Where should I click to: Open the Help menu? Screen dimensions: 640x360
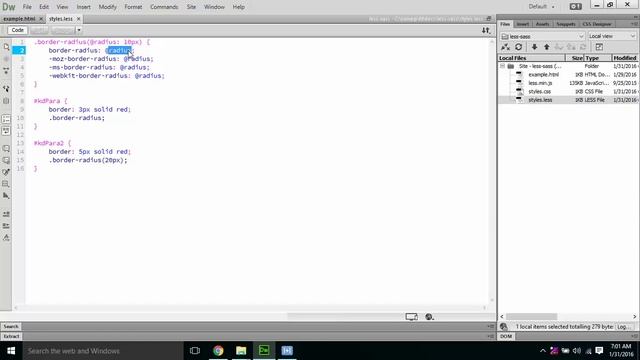238,7
